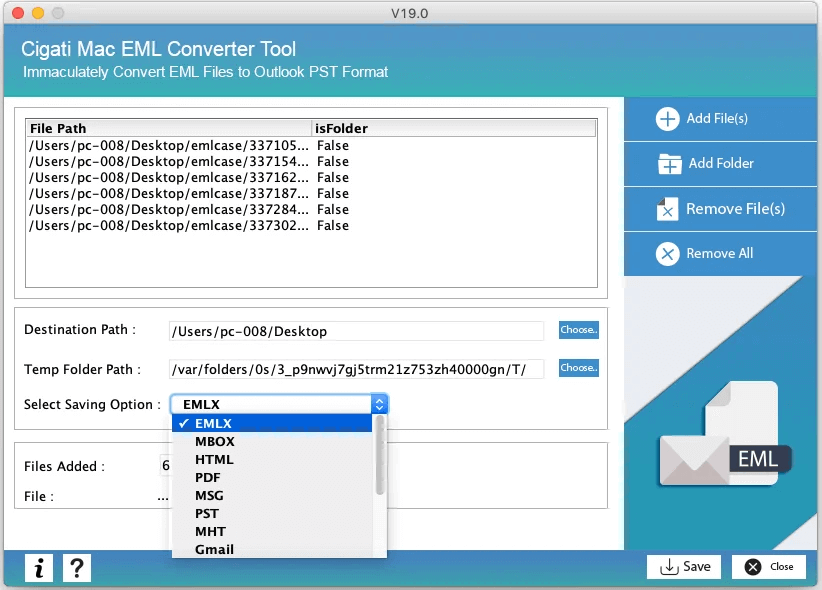Select file row ending in 337302...
This screenshot has height=590, width=822.
(311, 226)
